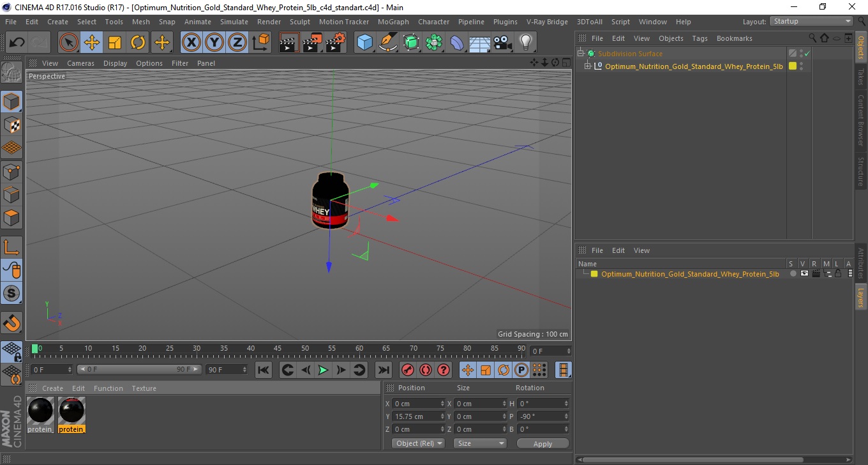The height and width of the screenshot is (465, 868).
Task: Toggle Position keyframe recording icon
Action: tap(468, 370)
